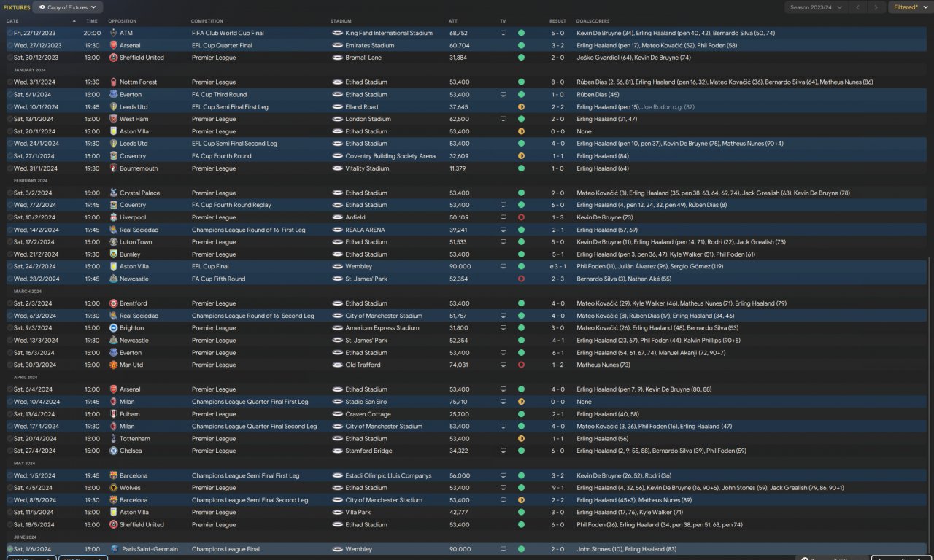Viewport: 934px width, 560px height.
Task: Open the 9 - 0 result against Crystal Palace
Action: tap(557, 192)
